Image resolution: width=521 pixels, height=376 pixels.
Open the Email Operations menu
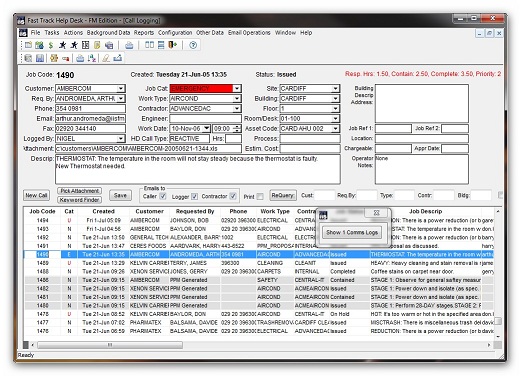click(x=249, y=33)
